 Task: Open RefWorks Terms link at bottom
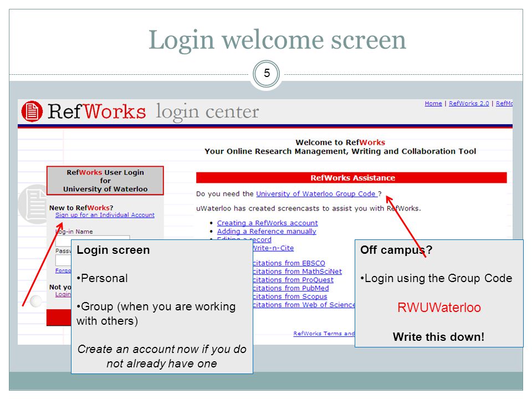coord(324,334)
